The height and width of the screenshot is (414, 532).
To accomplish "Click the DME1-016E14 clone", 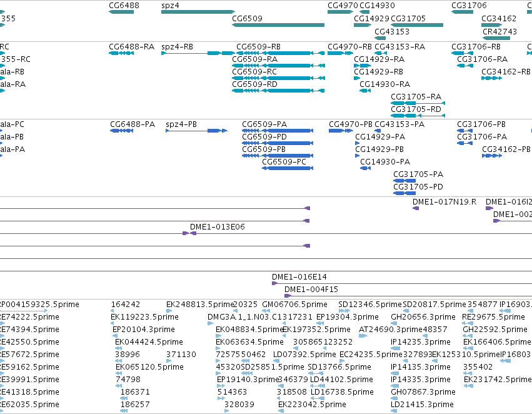I will (402, 283).
